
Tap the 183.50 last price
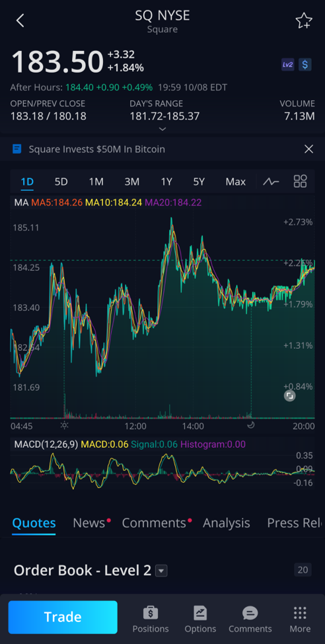tap(57, 63)
